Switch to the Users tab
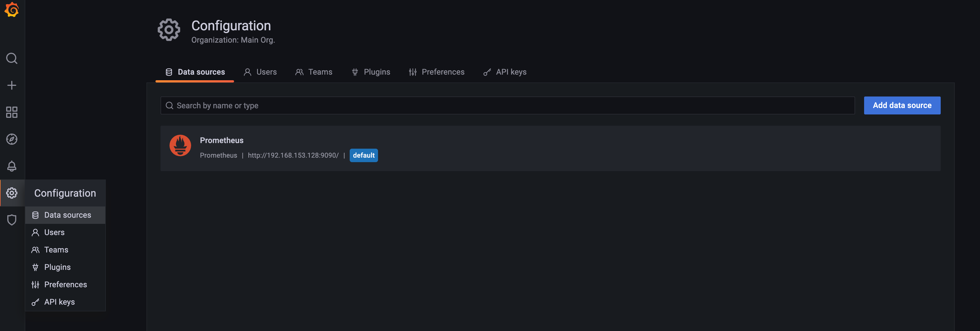The image size is (980, 331). [260, 72]
